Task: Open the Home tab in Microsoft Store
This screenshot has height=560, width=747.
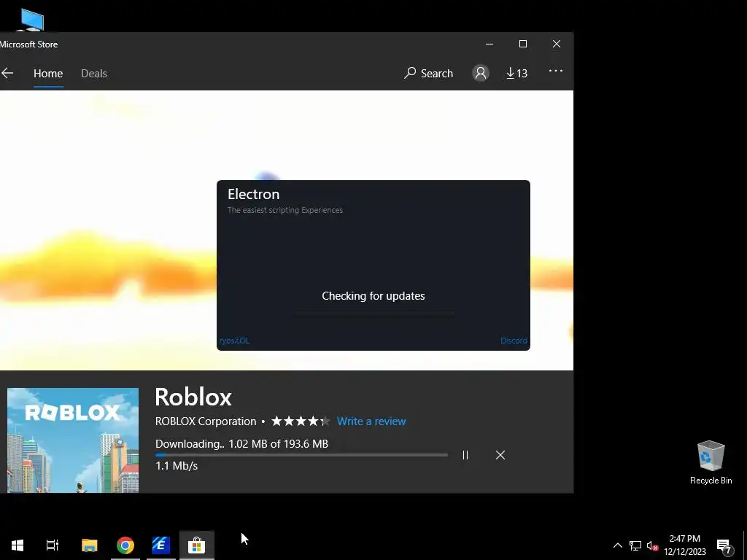Action: point(48,74)
